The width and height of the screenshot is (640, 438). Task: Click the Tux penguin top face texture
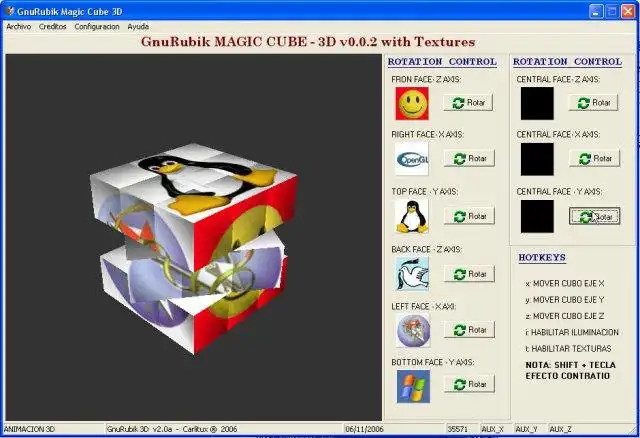click(412, 216)
